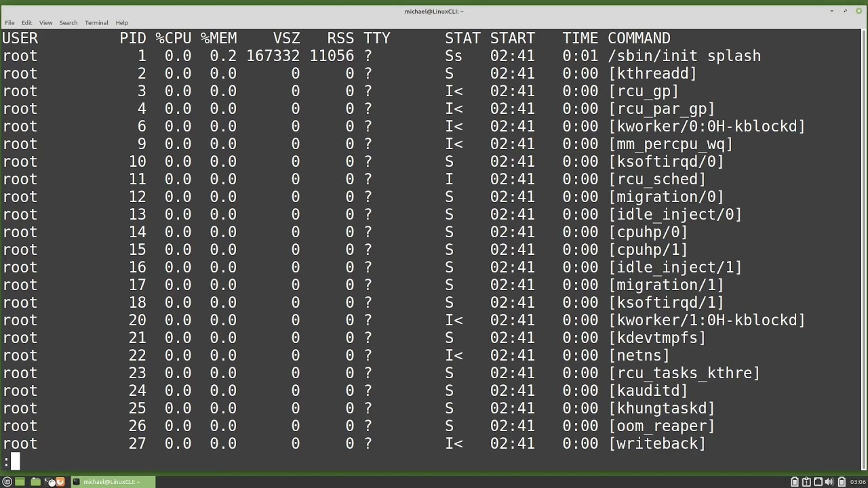Click the [rcu_par_gp] process text
The image size is (868, 488).
(x=662, y=108)
